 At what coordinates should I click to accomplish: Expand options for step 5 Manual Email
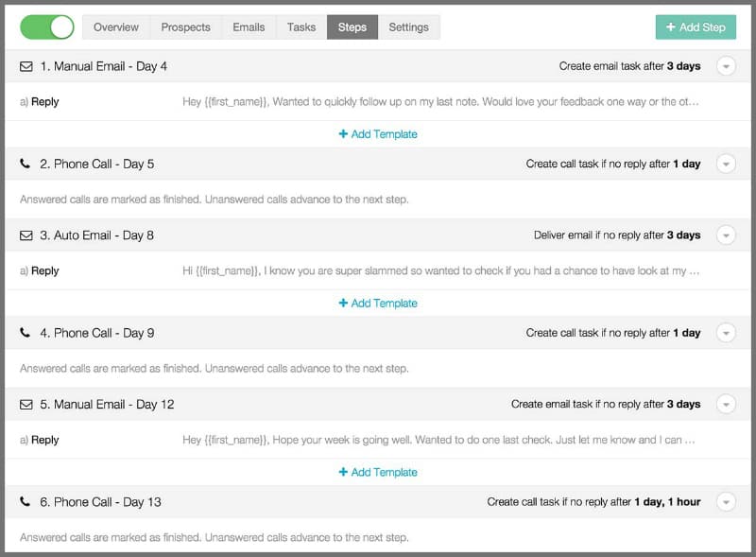[x=726, y=405]
